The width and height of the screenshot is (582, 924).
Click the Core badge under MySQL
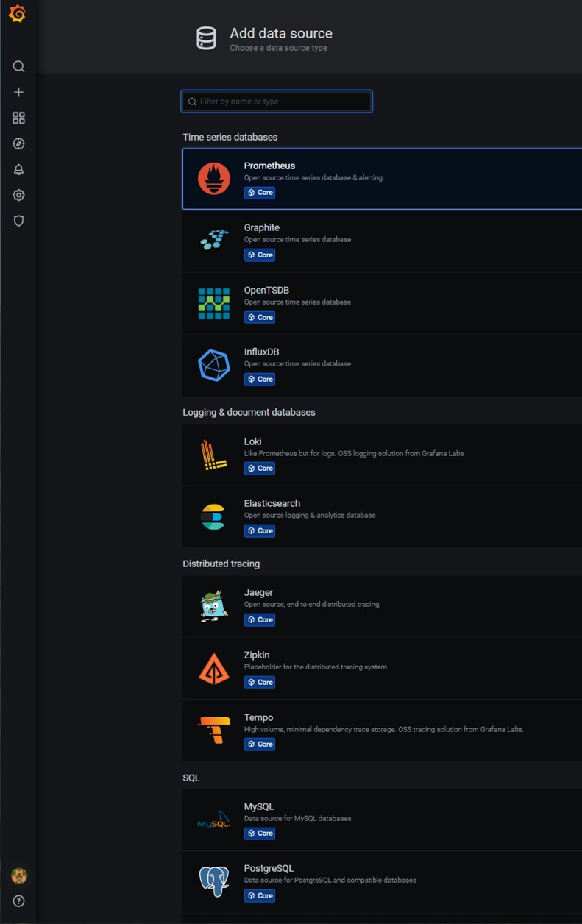pyautogui.click(x=260, y=833)
